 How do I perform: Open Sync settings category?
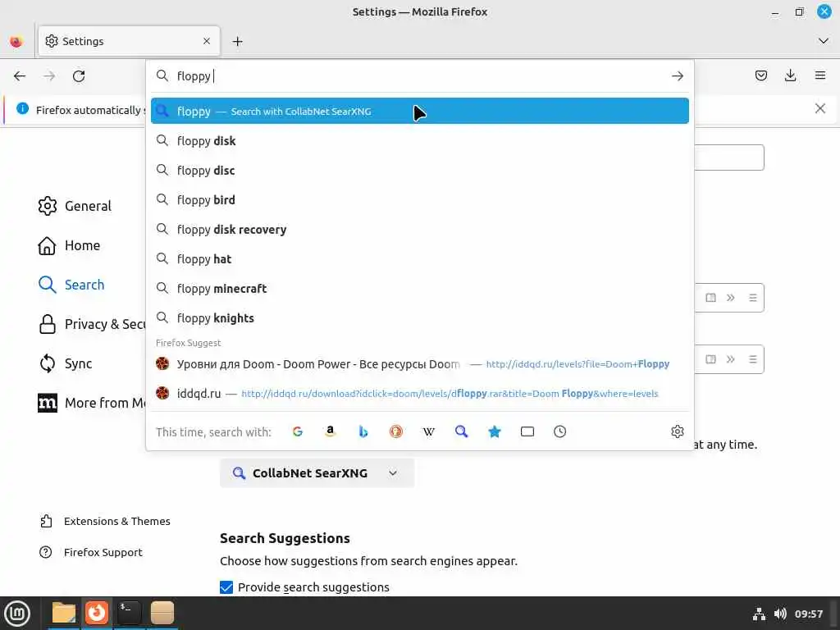point(65,363)
